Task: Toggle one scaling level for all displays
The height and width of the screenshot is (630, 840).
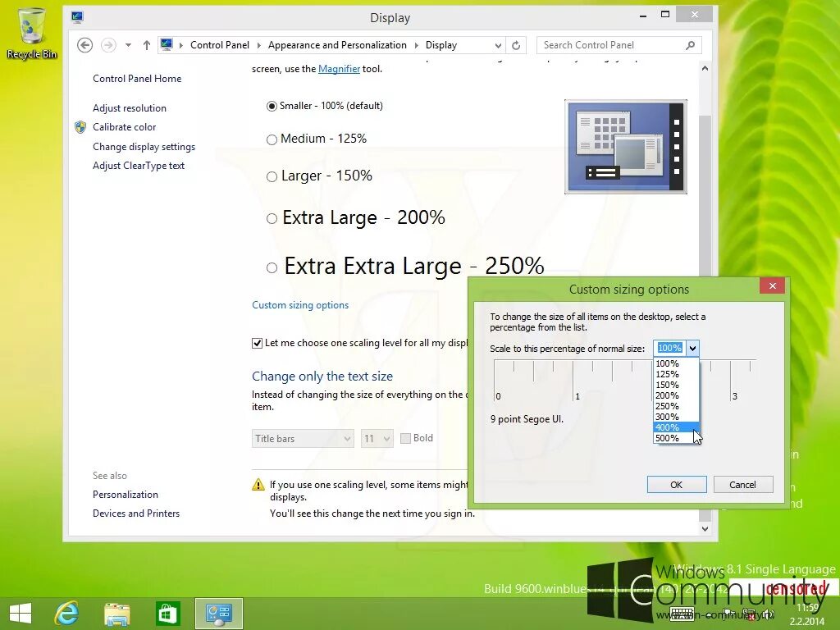Action: point(257,344)
